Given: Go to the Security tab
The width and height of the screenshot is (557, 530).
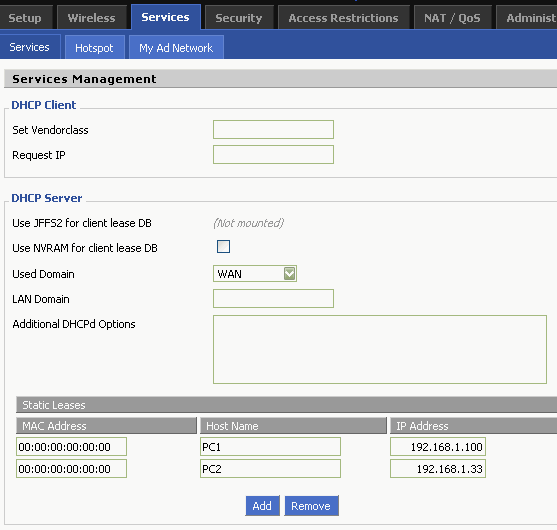Looking at the screenshot, I should pyautogui.click(x=239, y=18).
